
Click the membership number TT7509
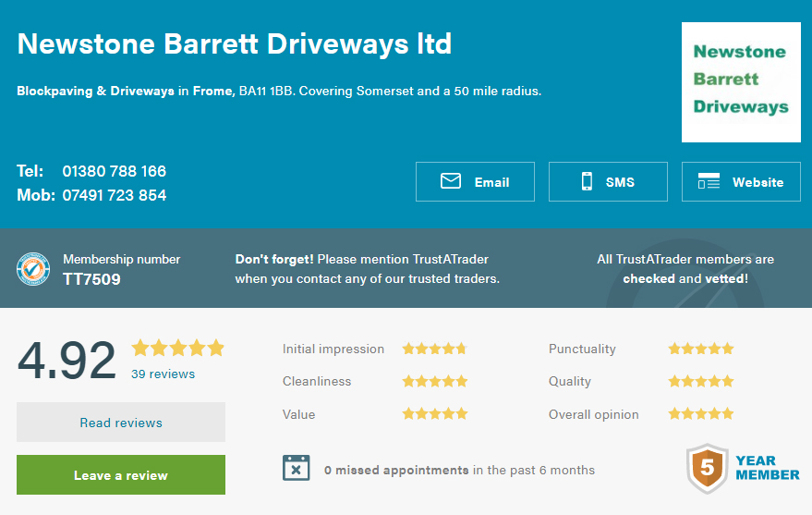[91, 279]
